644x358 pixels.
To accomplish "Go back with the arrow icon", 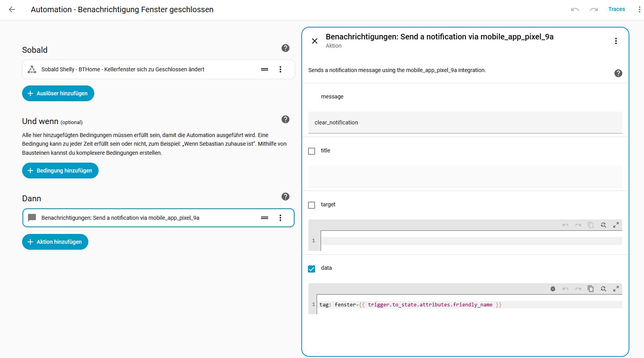I will pyautogui.click(x=12, y=9).
